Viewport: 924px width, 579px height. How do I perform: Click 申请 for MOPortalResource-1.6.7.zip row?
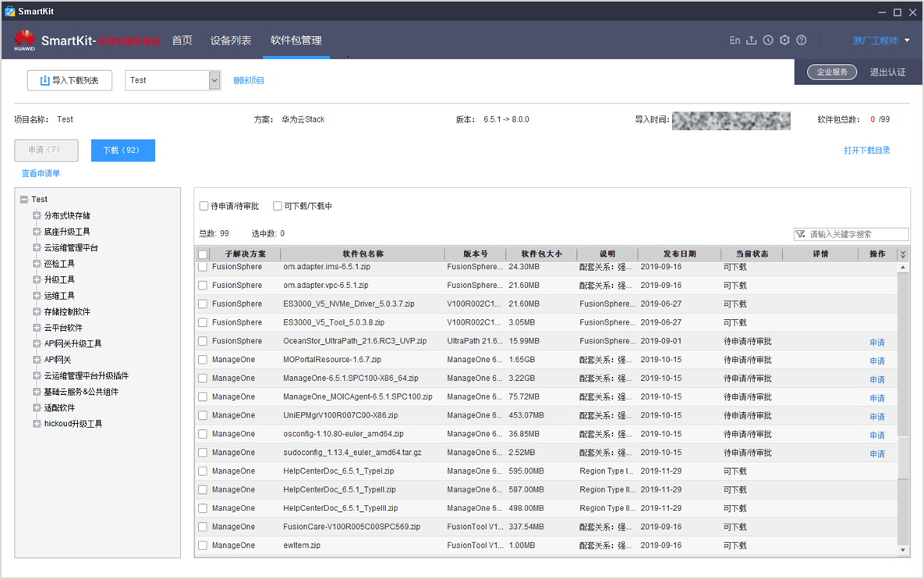point(877,361)
